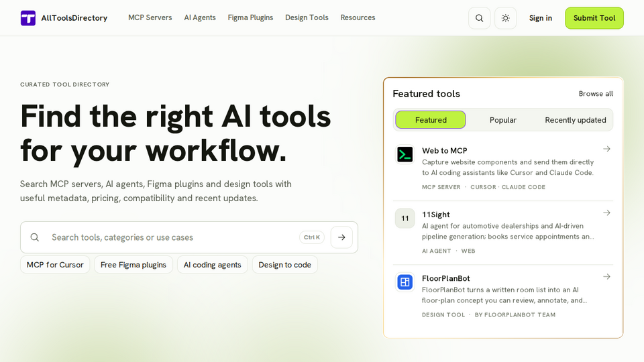Switch to Recently updated tab
Image resolution: width=644 pixels, height=362 pixels.
click(x=576, y=120)
